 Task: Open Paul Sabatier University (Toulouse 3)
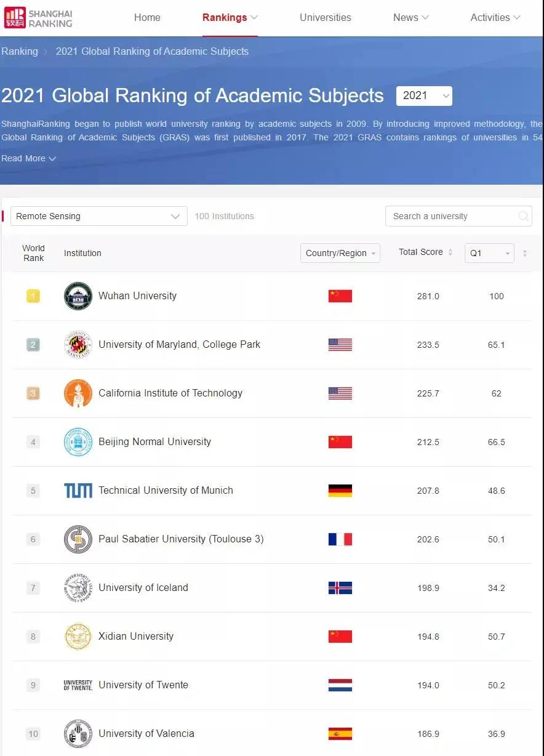[x=181, y=539]
